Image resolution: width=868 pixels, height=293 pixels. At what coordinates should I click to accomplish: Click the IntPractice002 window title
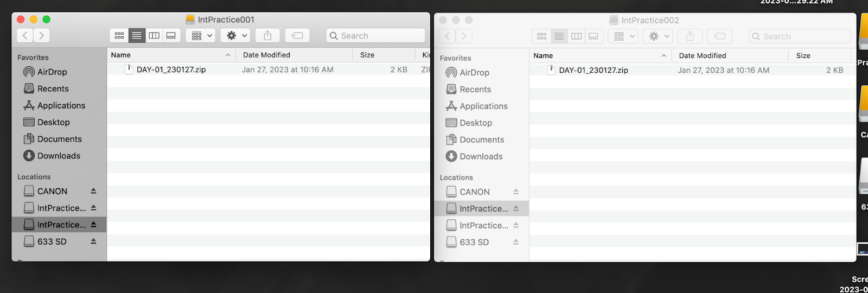pyautogui.click(x=650, y=20)
